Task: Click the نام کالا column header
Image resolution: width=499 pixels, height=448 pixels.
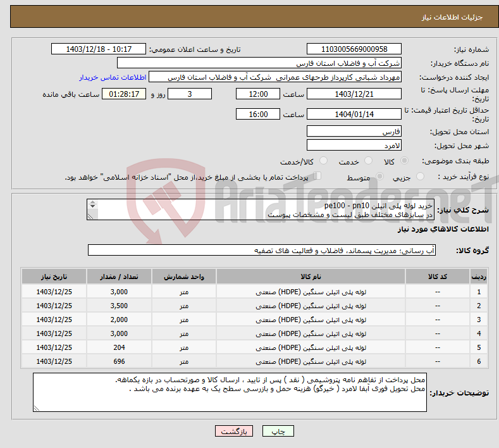Action: (x=311, y=277)
